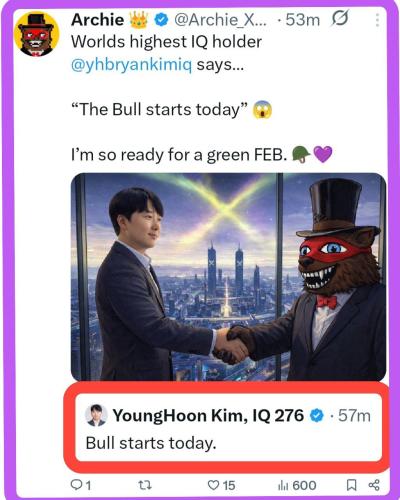Open the three-dot more options menu
Screen dimensions: 400x500
click(377, 20)
